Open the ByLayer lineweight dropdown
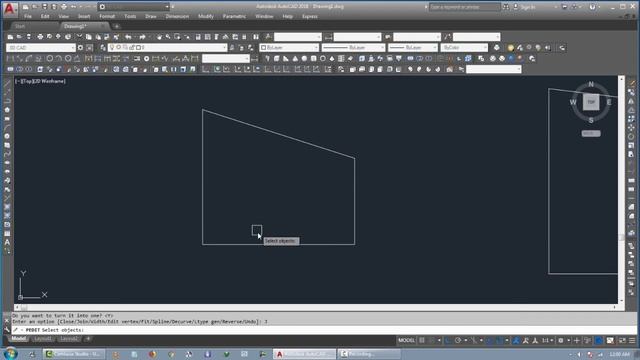 click(x=413, y=48)
